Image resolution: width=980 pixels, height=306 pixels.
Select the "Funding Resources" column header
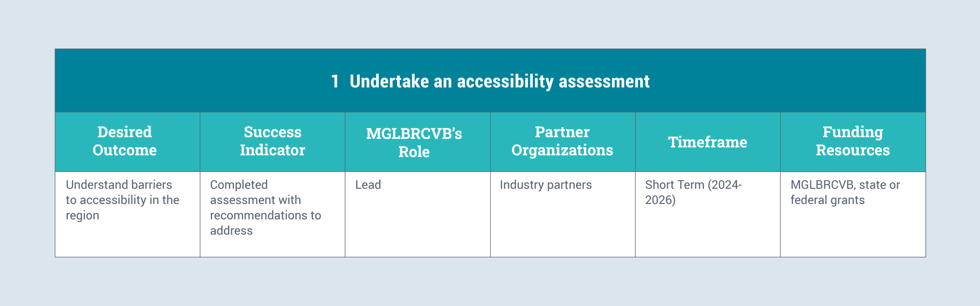pyautogui.click(x=852, y=141)
